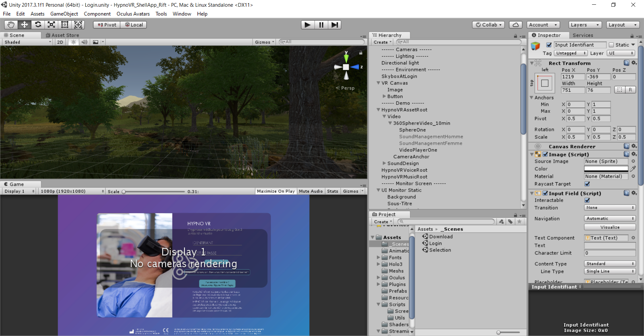Image resolution: width=644 pixels, height=336 pixels.
Task: Open the Layers dropdown
Action: pos(585,25)
